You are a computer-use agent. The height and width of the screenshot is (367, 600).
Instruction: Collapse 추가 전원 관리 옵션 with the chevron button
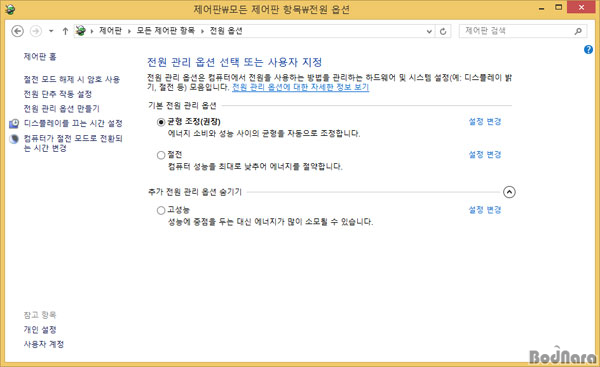[x=509, y=192]
